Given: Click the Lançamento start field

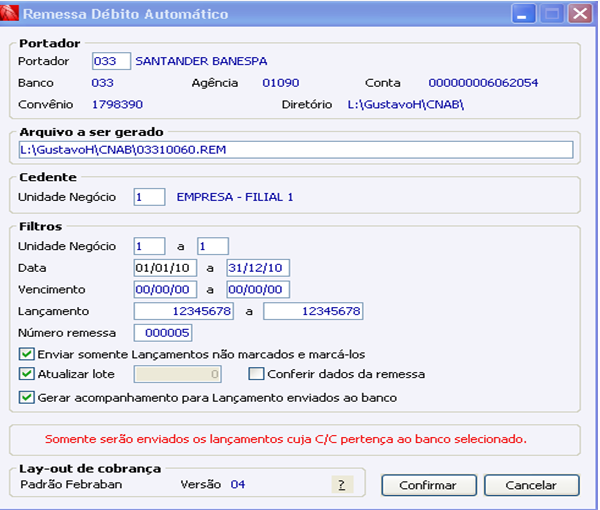Looking at the screenshot, I should click(184, 311).
